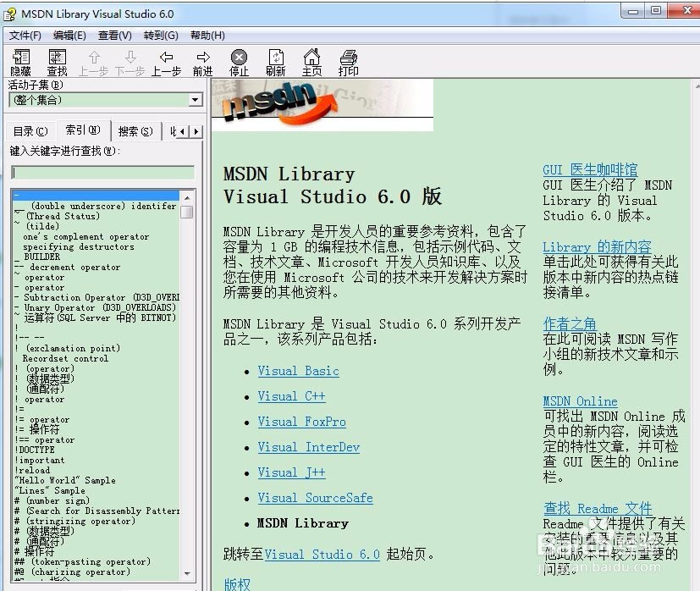
Task: Open the 查找 Readme 文件 link
Action: click(598, 508)
